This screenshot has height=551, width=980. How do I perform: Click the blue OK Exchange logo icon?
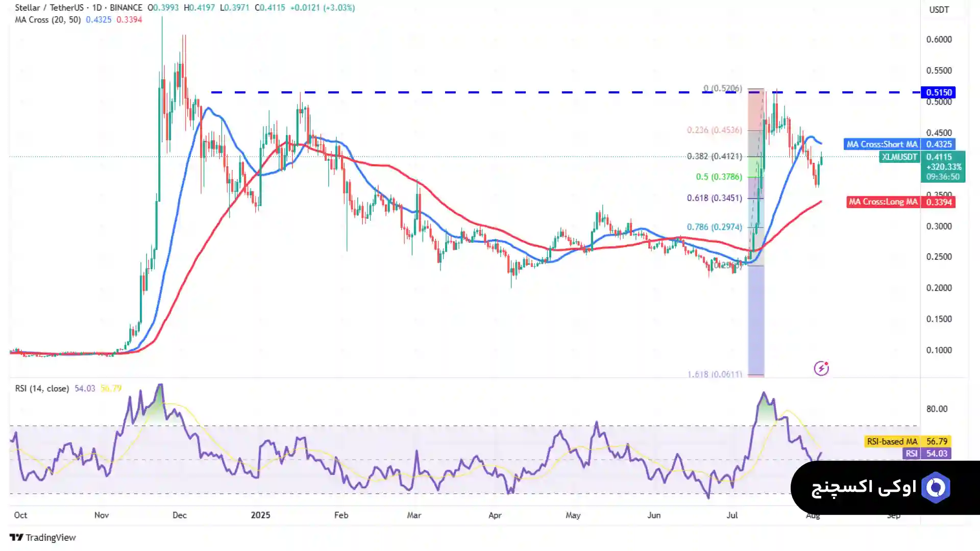pos(936,488)
